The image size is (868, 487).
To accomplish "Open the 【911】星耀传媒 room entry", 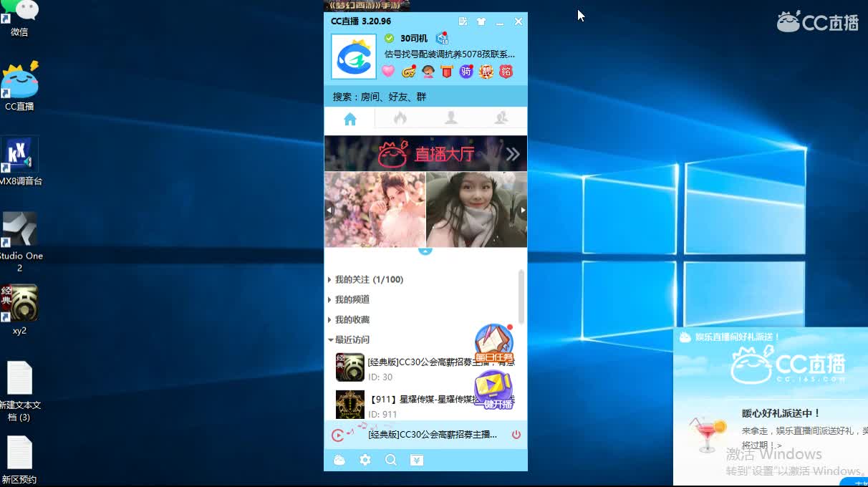I will (423, 405).
